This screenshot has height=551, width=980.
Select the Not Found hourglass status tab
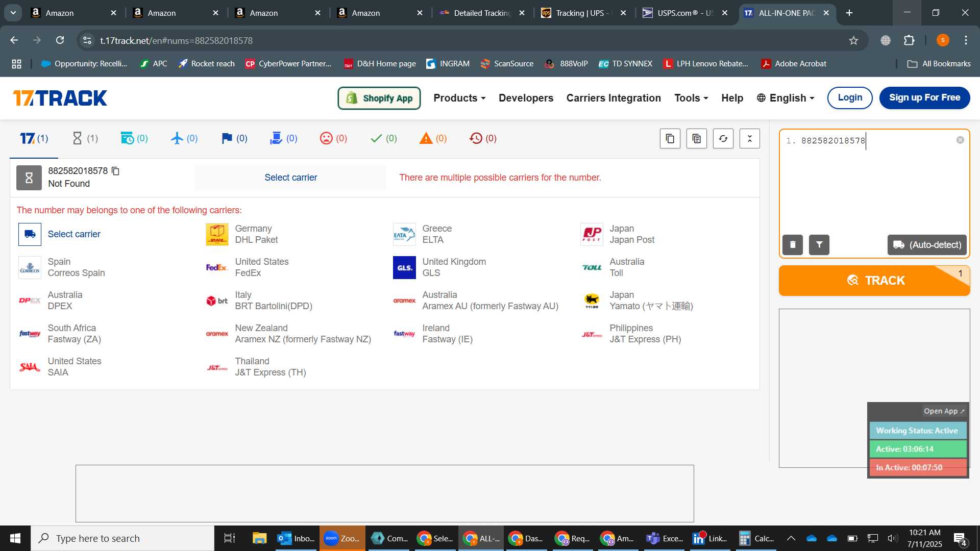click(x=85, y=138)
